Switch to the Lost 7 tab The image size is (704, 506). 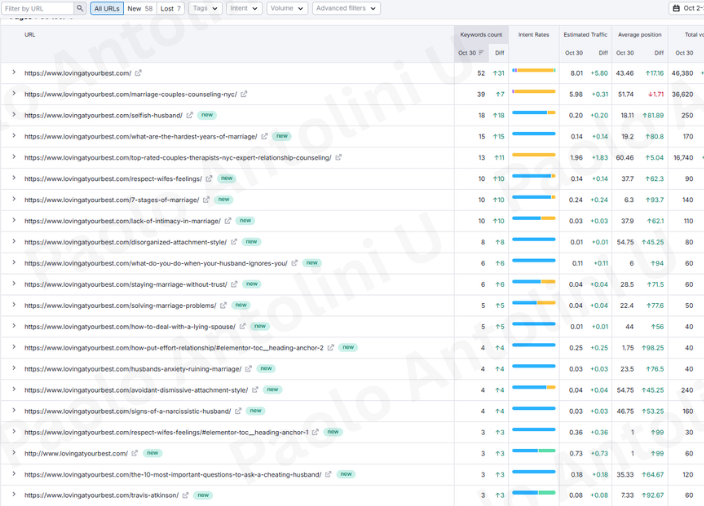coord(173,8)
